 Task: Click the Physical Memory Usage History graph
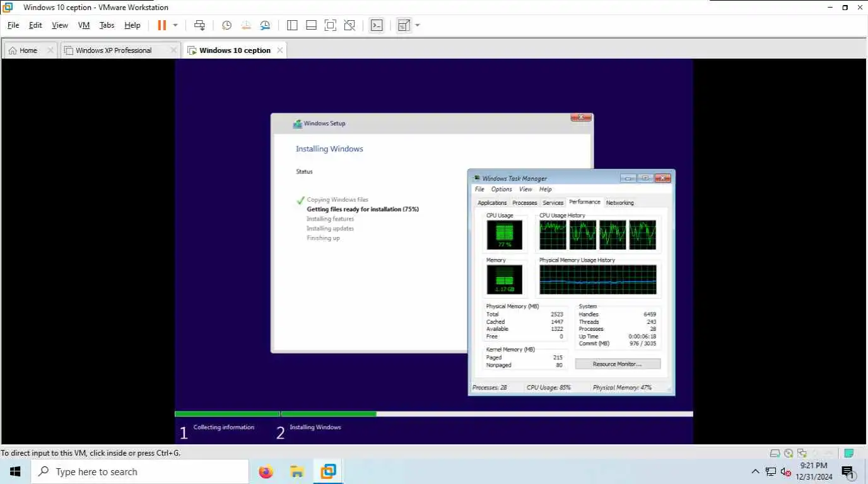pyautogui.click(x=598, y=280)
